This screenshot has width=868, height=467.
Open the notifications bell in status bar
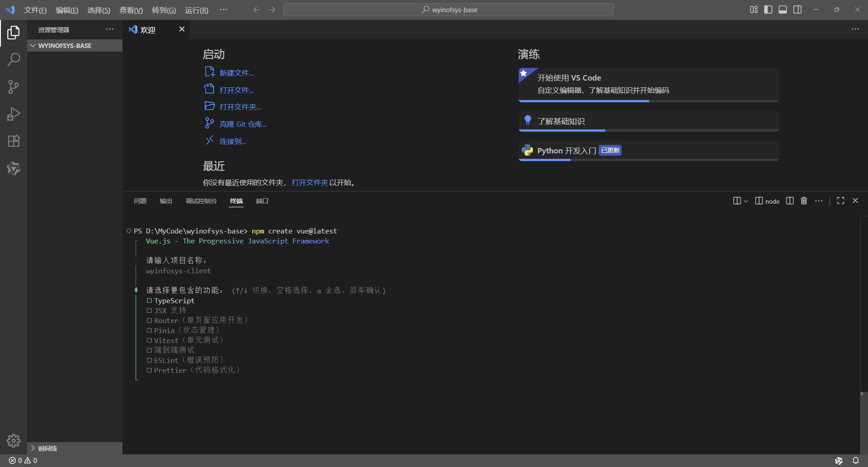pyautogui.click(x=856, y=461)
